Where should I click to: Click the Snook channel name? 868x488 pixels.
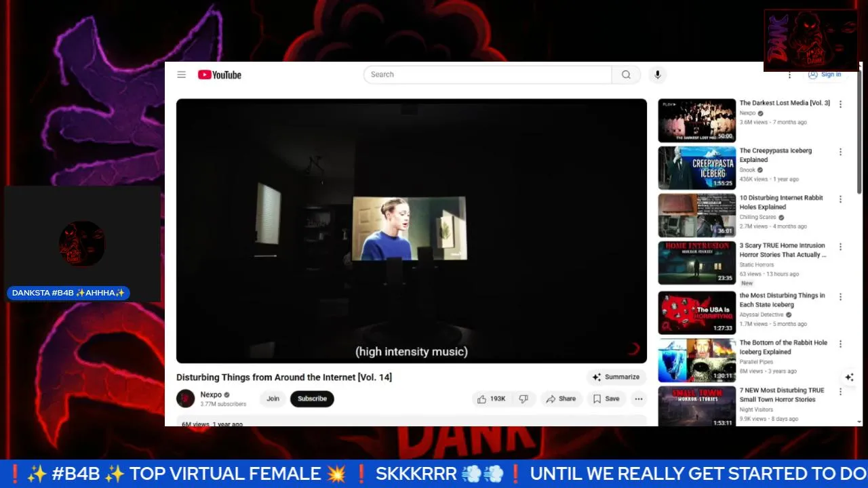click(x=747, y=170)
